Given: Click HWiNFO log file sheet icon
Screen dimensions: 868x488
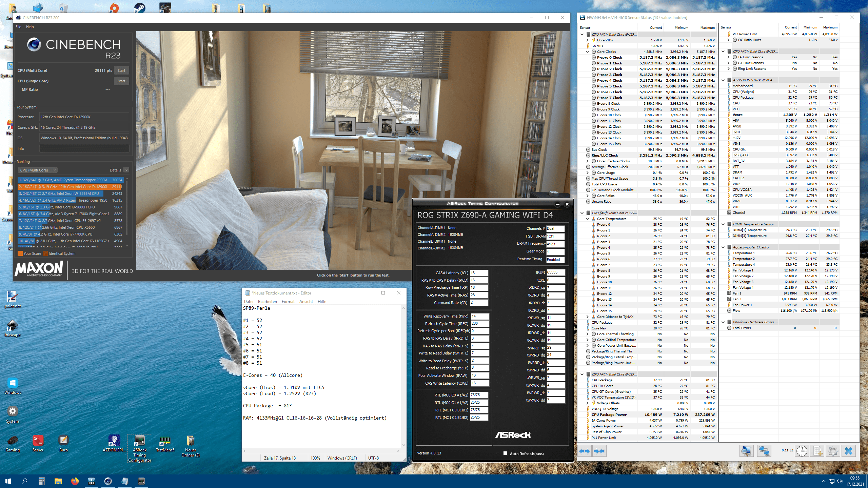Looking at the screenshot, I should click(x=817, y=451).
